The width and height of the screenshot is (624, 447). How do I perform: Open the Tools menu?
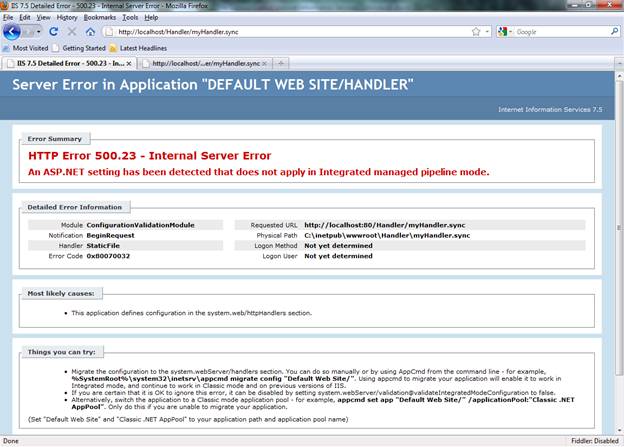pyautogui.click(x=130, y=18)
